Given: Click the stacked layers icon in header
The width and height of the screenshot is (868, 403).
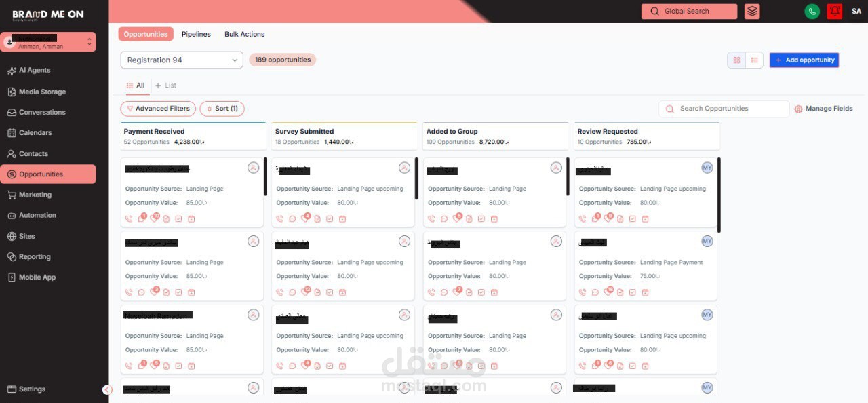Looking at the screenshot, I should (752, 12).
